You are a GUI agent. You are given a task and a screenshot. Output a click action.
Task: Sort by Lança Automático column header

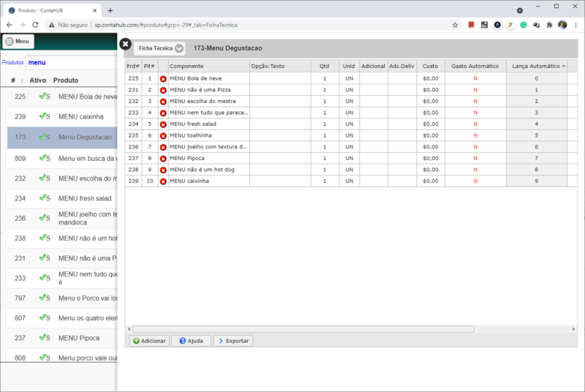[x=537, y=66]
